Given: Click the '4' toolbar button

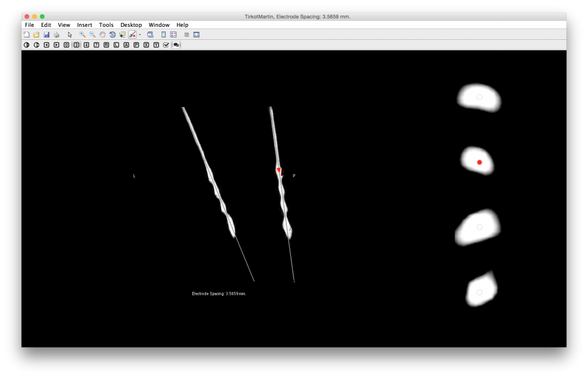Looking at the screenshot, I should coord(86,45).
